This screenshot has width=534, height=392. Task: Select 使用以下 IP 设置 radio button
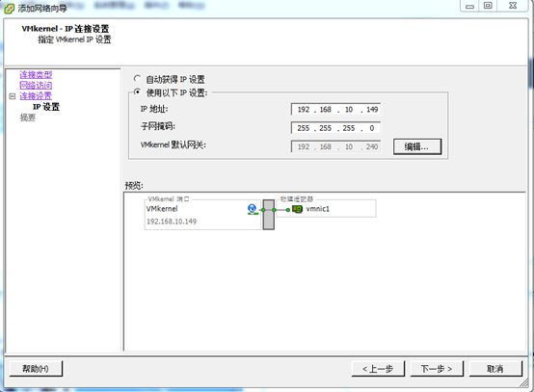click(x=137, y=91)
